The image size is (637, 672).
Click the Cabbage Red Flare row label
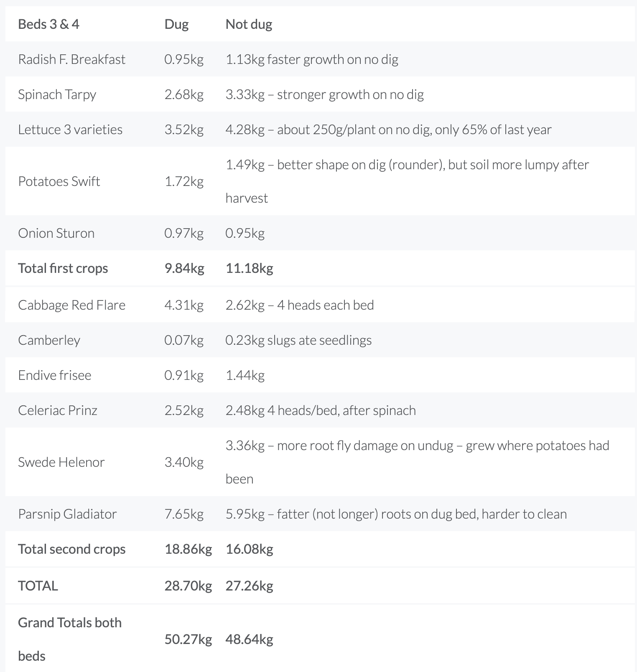tap(71, 305)
